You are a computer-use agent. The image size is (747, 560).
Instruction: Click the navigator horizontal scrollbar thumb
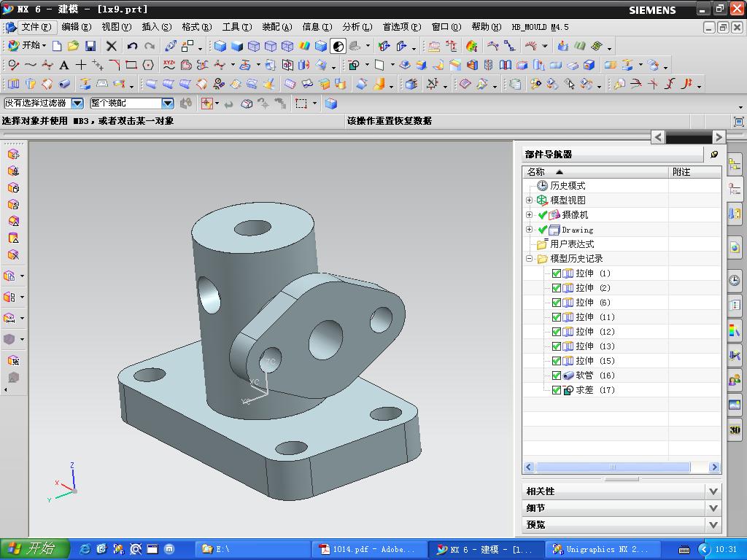(x=613, y=467)
